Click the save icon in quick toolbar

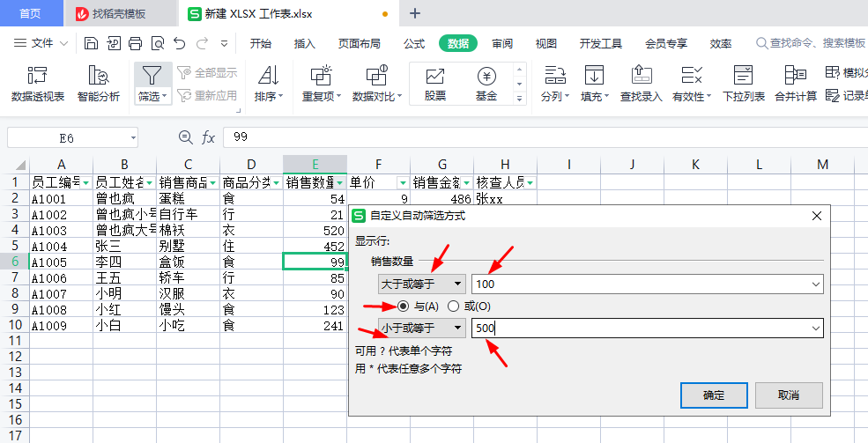click(91, 43)
